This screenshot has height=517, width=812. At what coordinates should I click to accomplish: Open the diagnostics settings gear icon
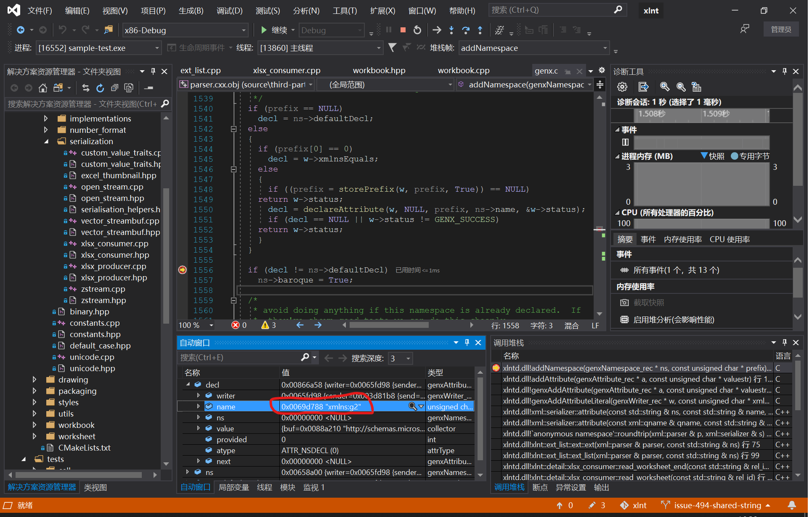pyautogui.click(x=622, y=87)
